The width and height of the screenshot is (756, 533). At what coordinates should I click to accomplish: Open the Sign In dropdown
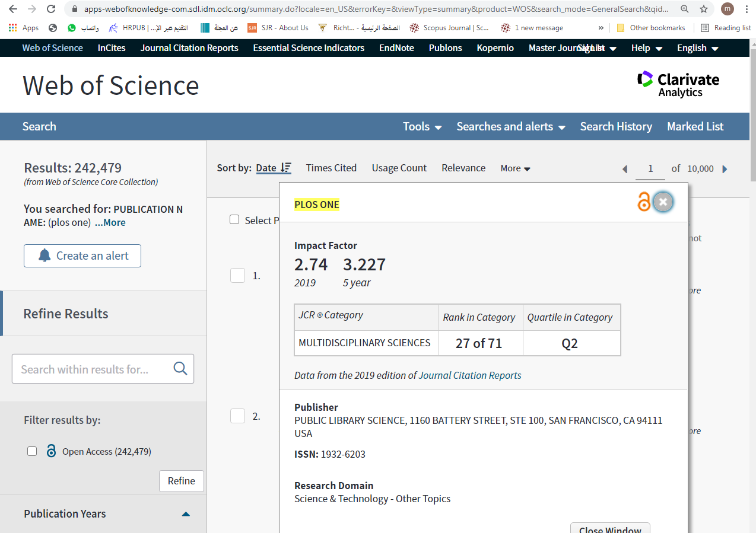(x=596, y=48)
